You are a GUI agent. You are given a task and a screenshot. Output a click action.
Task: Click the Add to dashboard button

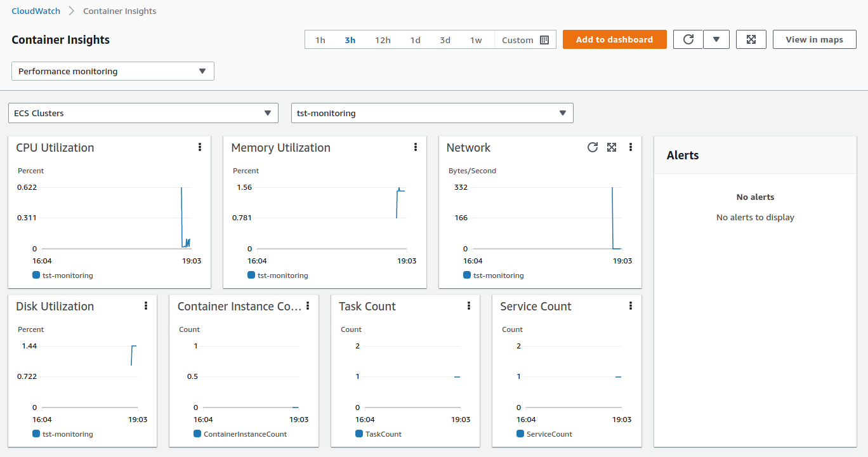614,39
